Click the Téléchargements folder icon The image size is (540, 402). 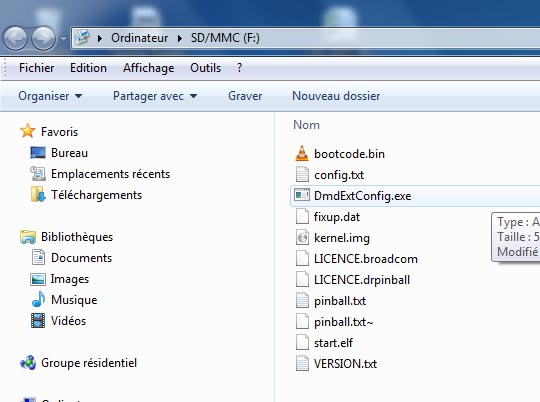[x=38, y=195]
